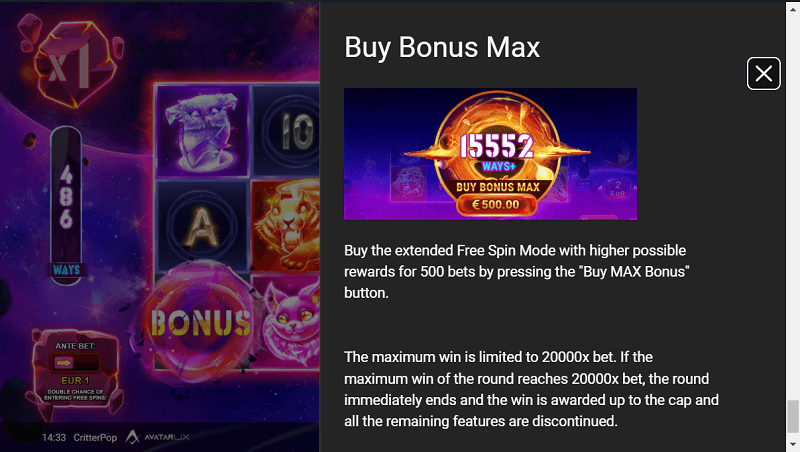The width and height of the screenshot is (800, 452).
Task: Click the pink cat symbol tile
Action: click(288, 322)
